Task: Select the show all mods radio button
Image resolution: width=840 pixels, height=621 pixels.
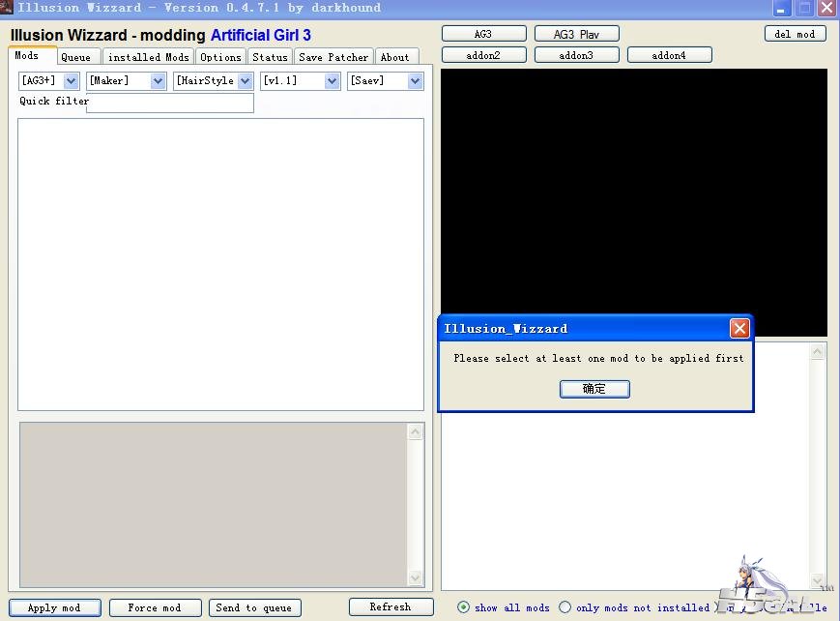Action: click(x=463, y=607)
